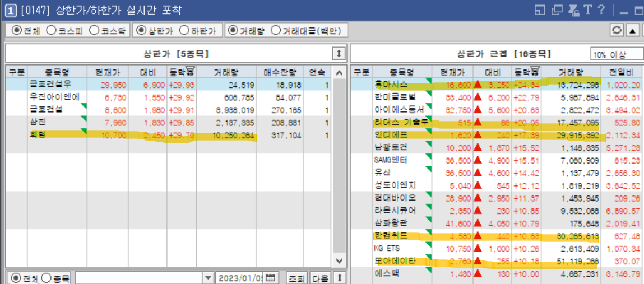Image resolution: width=644 pixels, height=284 pixels.
Task: Open help with the question mark icon
Action: coord(601,10)
